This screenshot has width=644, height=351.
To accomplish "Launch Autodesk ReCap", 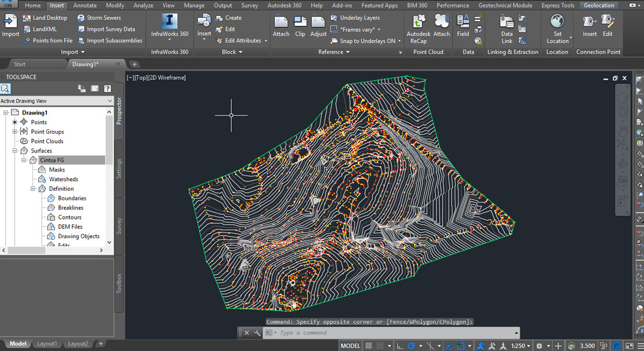I will (418, 28).
